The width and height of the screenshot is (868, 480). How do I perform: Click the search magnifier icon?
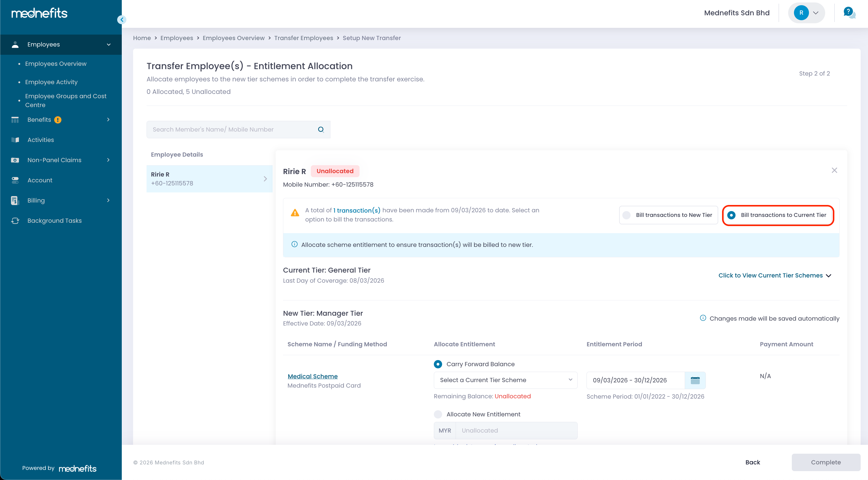point(321,129)
